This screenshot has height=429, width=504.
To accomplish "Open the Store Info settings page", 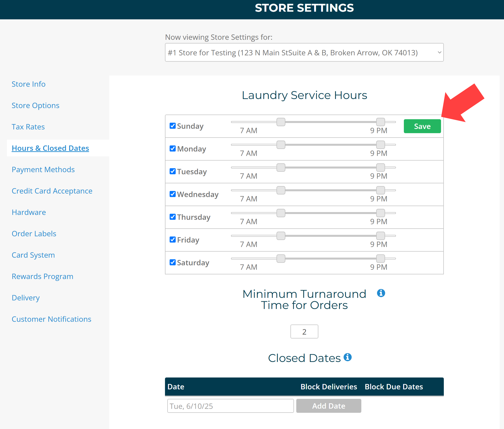I will tap(28, 84).
